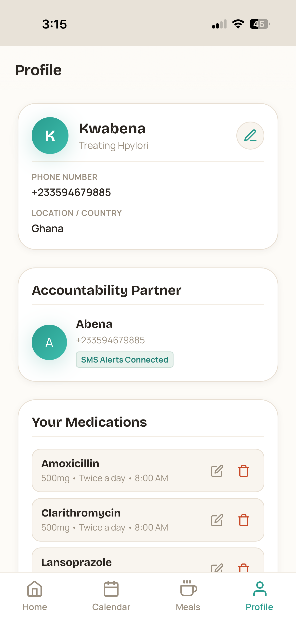Tap the accountability partner name Abena

[x=94, y=324]
